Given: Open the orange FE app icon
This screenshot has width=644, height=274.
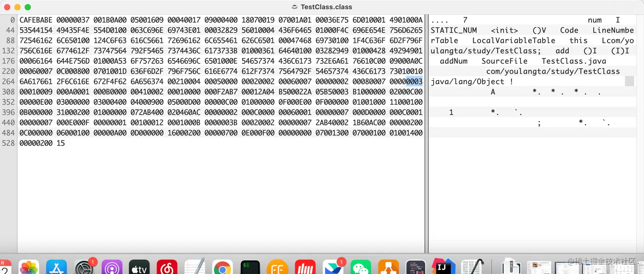Looking at the screenshot, I should [278, 267].
